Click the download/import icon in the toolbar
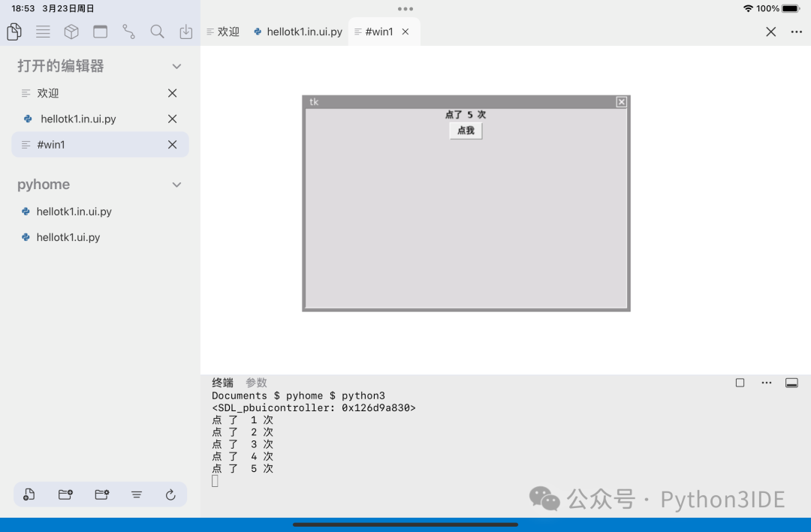 coord(185,32)
